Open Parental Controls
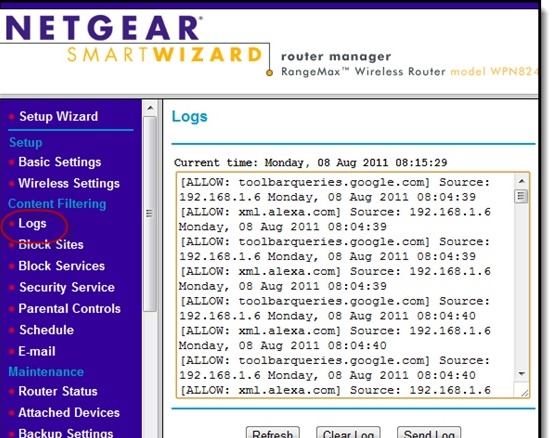The height and width of the screenshot is (438, 555). tap(69, 308)
